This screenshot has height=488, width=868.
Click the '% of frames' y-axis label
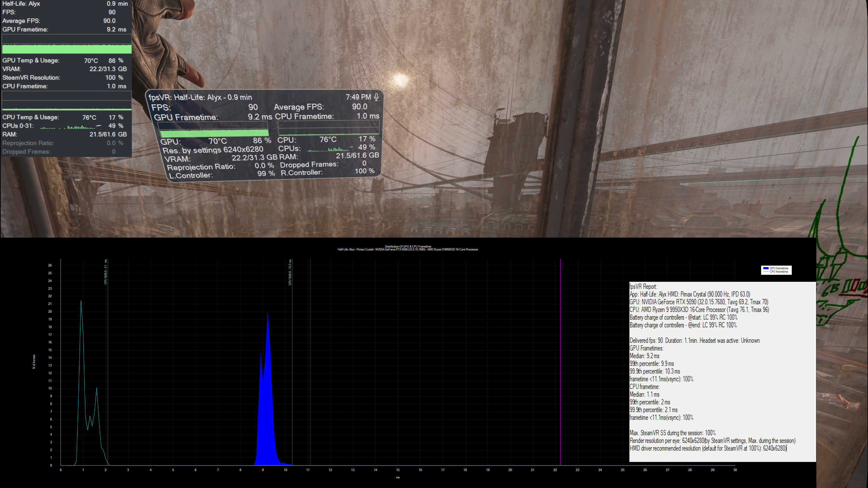pos(34,362)
